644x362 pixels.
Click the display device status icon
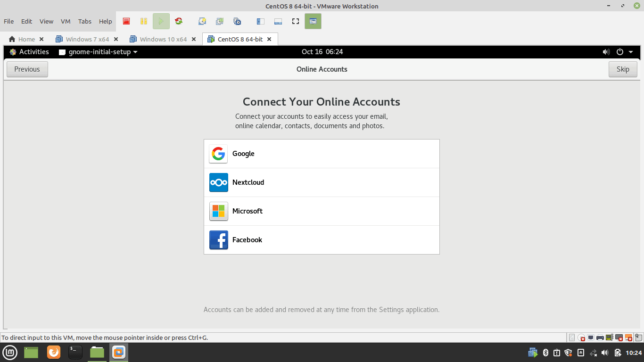tap(619, 337)
